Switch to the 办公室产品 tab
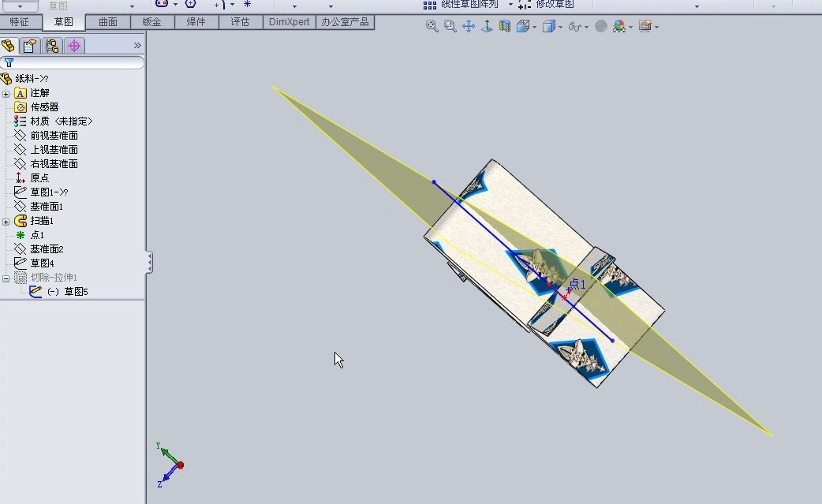 346,22
